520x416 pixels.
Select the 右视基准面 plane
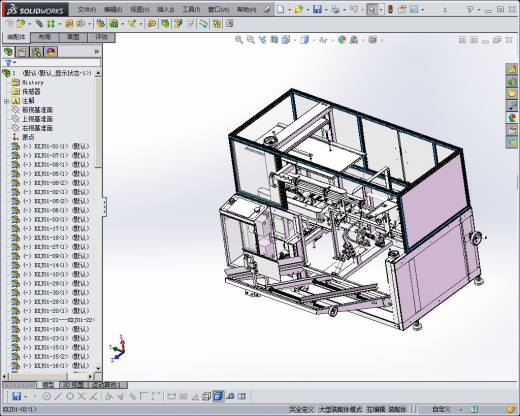tap(37, 128)
